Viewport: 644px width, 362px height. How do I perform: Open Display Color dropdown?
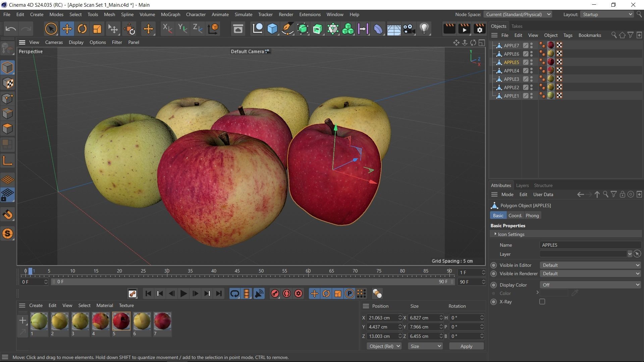pos(590,285)
